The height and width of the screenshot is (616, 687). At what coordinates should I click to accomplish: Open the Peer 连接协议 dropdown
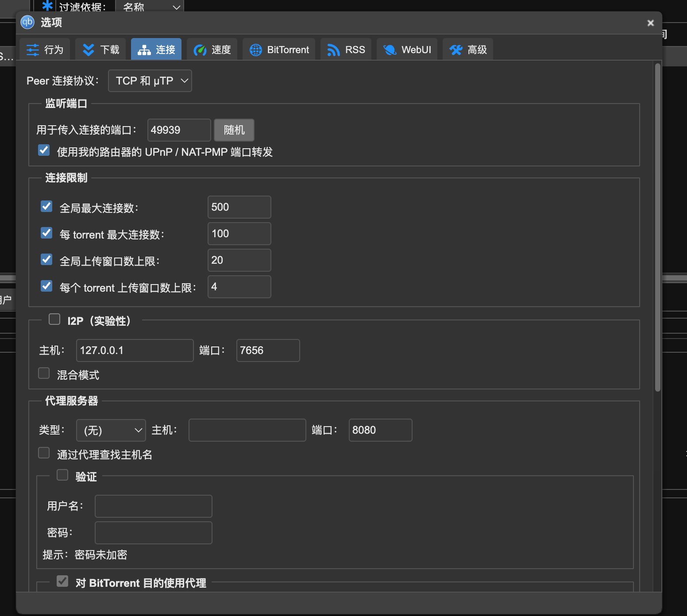point(150,81)
